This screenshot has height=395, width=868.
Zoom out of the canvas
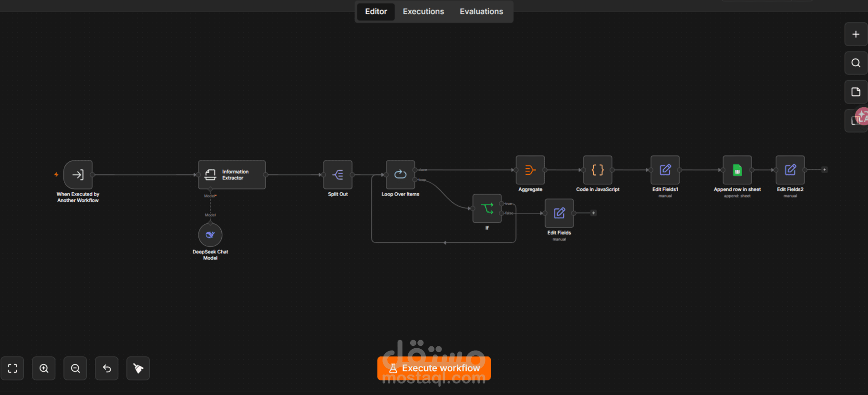pyautogui.click(x=75, y=368)
